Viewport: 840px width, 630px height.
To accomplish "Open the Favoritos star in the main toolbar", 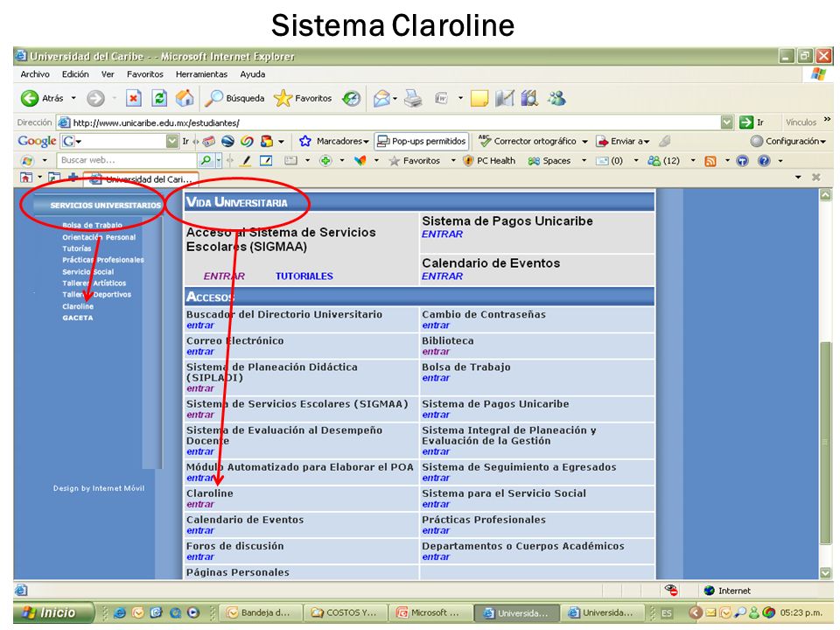I will [x=303, y=98].
